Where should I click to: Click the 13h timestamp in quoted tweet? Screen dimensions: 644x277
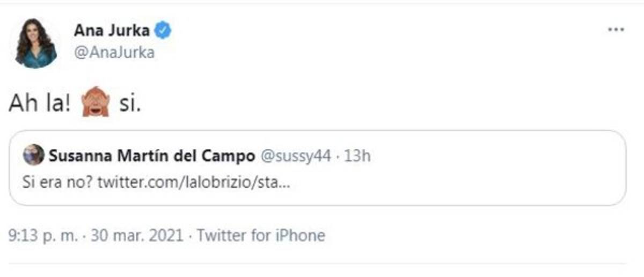tap(358, 157)
